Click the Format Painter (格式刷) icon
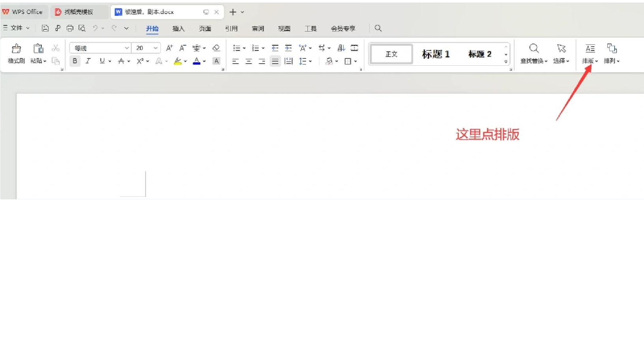 16,49
